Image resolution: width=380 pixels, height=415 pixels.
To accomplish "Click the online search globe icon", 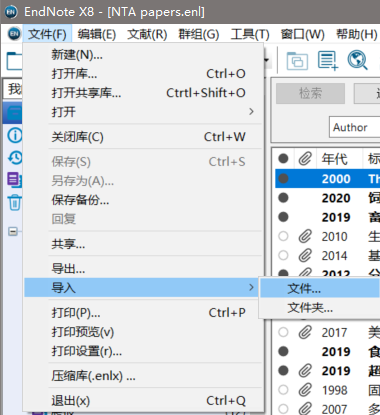I will [357, 60].
